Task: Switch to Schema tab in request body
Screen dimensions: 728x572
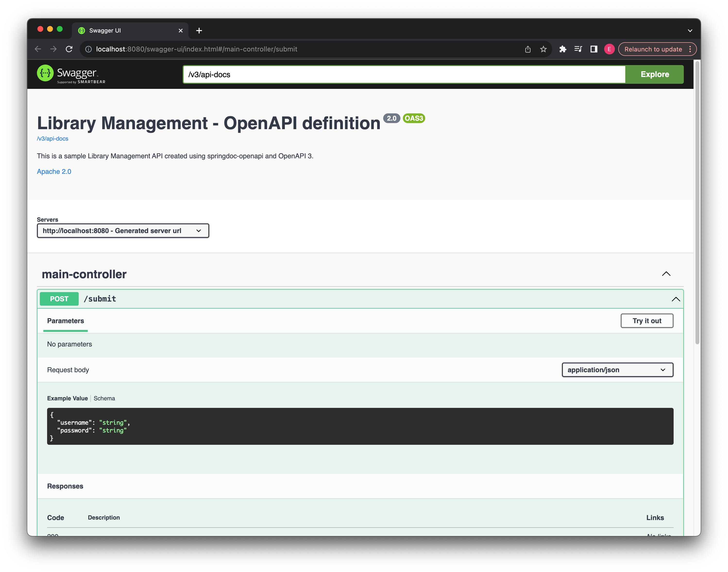Action: click(x=105, y=398)
